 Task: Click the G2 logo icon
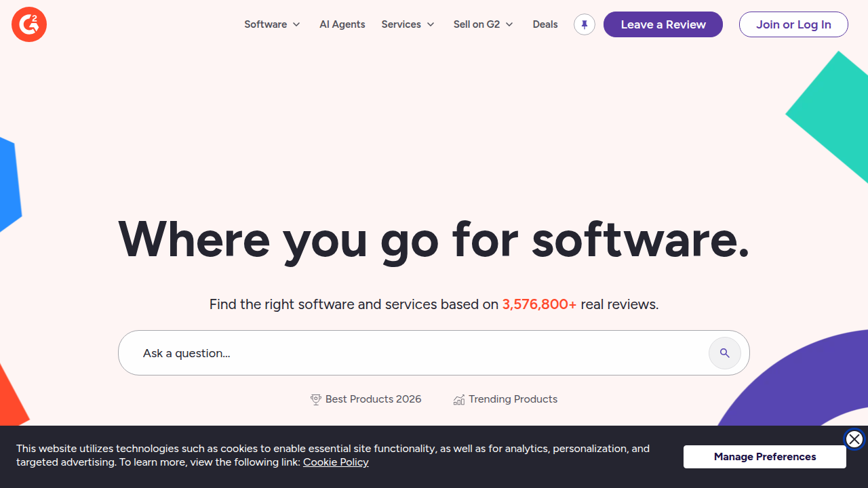pyautogui.click(x=29, y=24)
